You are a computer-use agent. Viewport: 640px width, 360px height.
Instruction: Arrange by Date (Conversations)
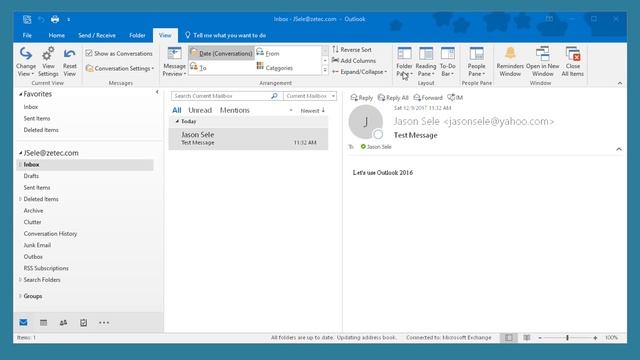tap(222, 53)
